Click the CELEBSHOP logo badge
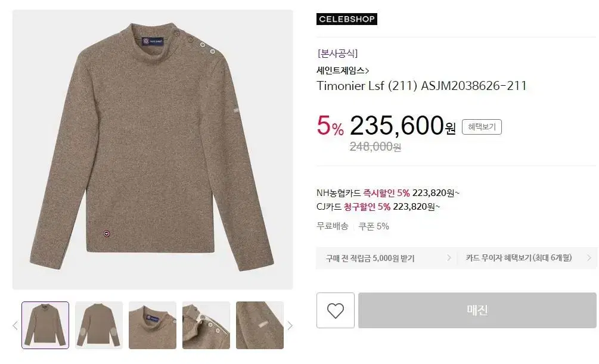 [346, 19]
